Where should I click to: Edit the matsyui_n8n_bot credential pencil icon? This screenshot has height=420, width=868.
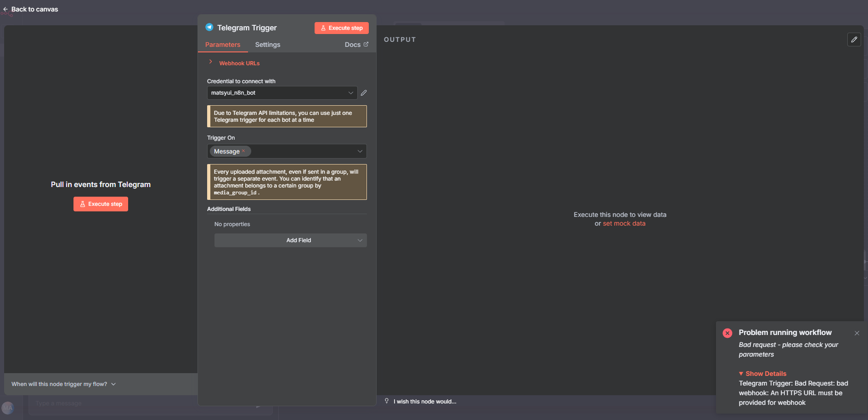(364, 93)
